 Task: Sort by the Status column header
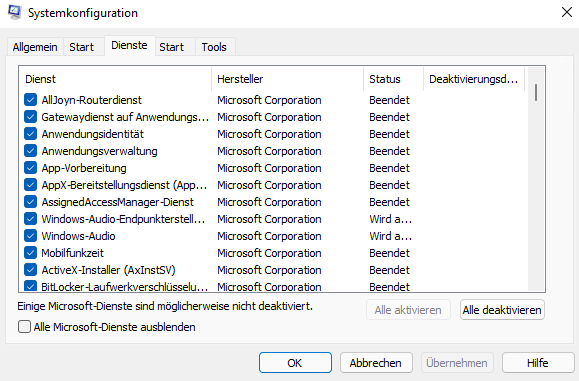pyautogui.click(x=394, y=79)
